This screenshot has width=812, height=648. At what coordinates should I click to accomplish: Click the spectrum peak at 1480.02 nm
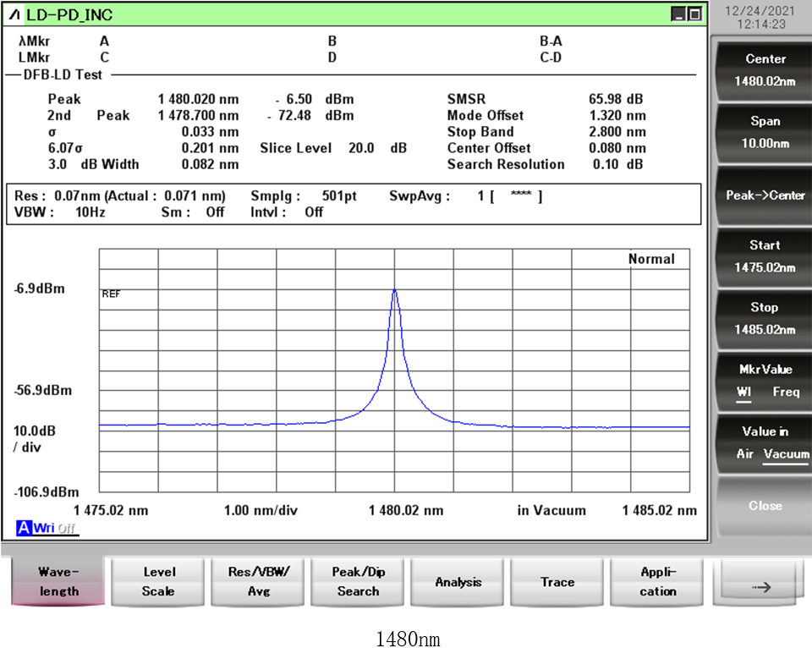395,290
